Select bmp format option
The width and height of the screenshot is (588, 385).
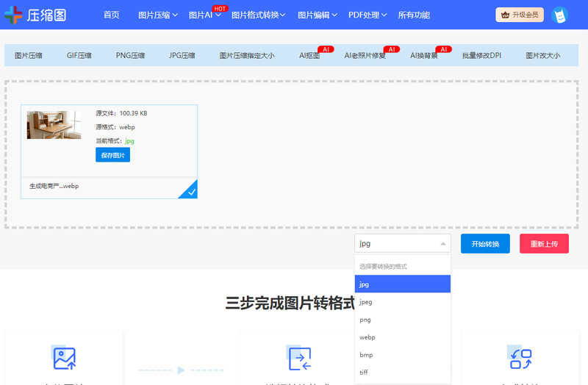(366, 355)
